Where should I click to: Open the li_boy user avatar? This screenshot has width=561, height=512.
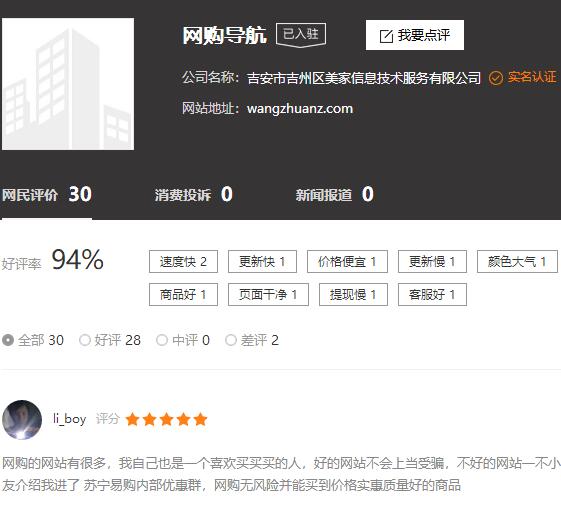22,419
